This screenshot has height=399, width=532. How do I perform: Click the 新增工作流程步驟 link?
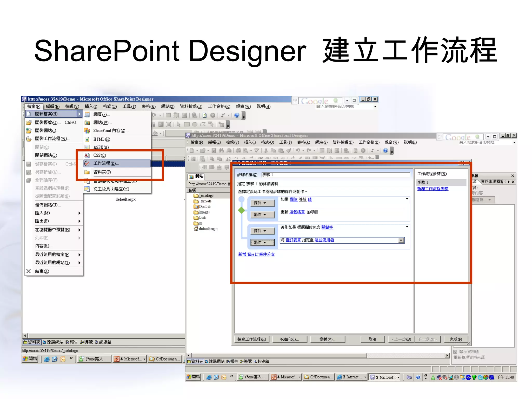(433, 189)
